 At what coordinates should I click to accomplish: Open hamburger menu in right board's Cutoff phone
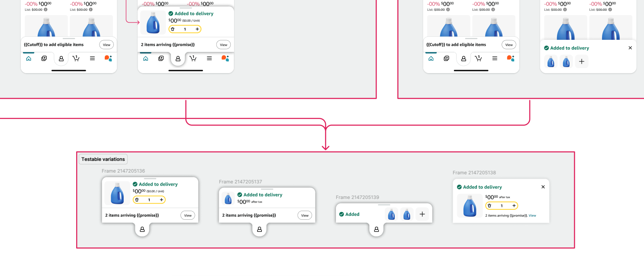(495, 58)
